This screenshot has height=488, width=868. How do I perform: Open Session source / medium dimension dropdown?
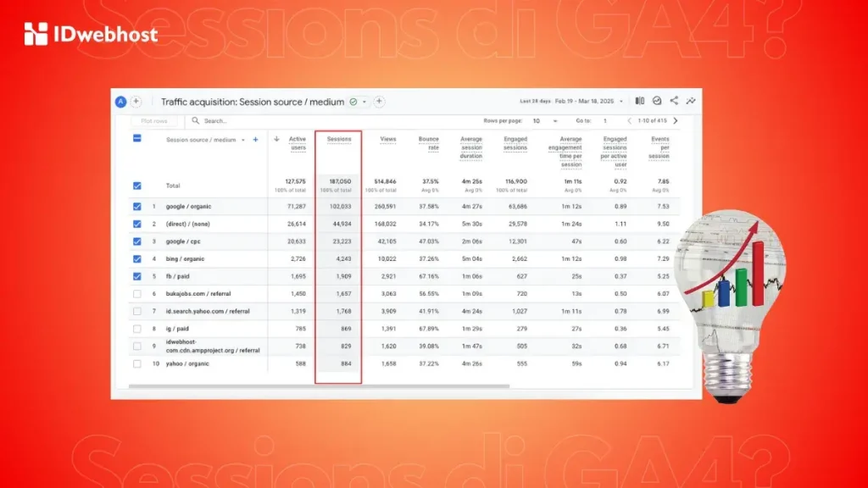(205, 140)
